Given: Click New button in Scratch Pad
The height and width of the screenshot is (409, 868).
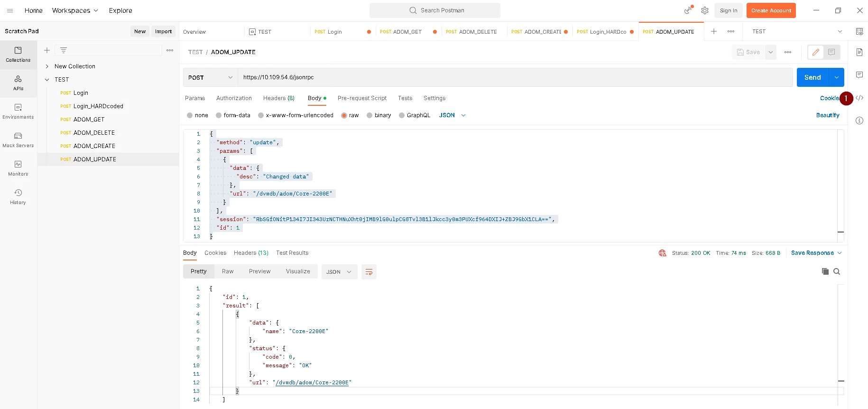Looking at the screenshot, I should [x=140, y=31].
